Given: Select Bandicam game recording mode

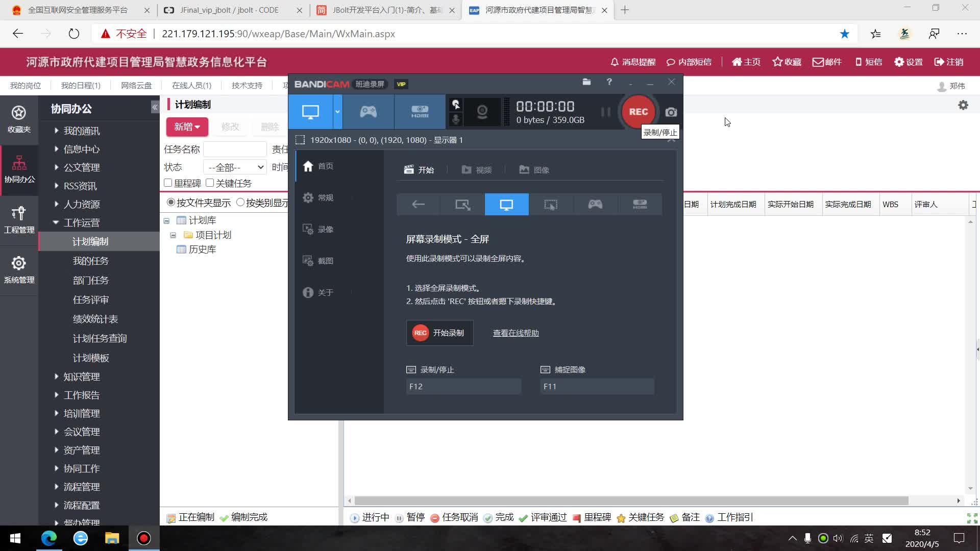Looking at the screenshot, I should (368, 111).
